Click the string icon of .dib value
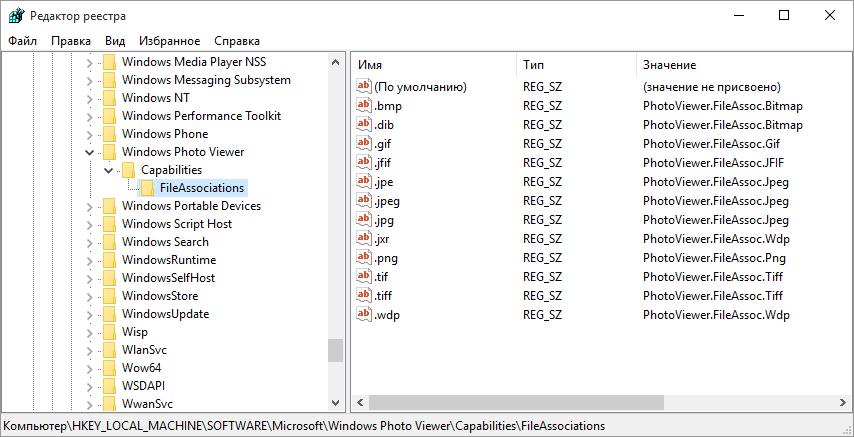 click(363, 124)
